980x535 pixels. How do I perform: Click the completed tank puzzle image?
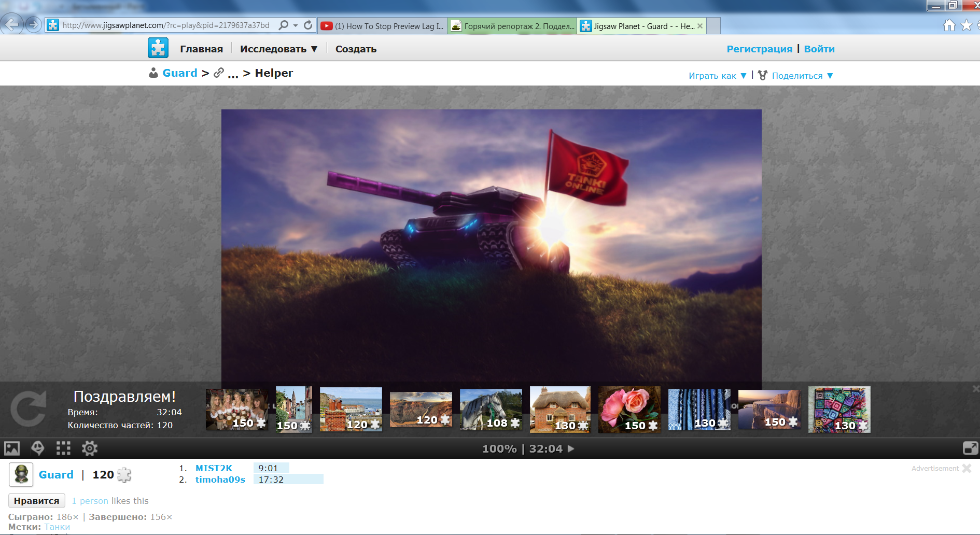click(492, 246)
